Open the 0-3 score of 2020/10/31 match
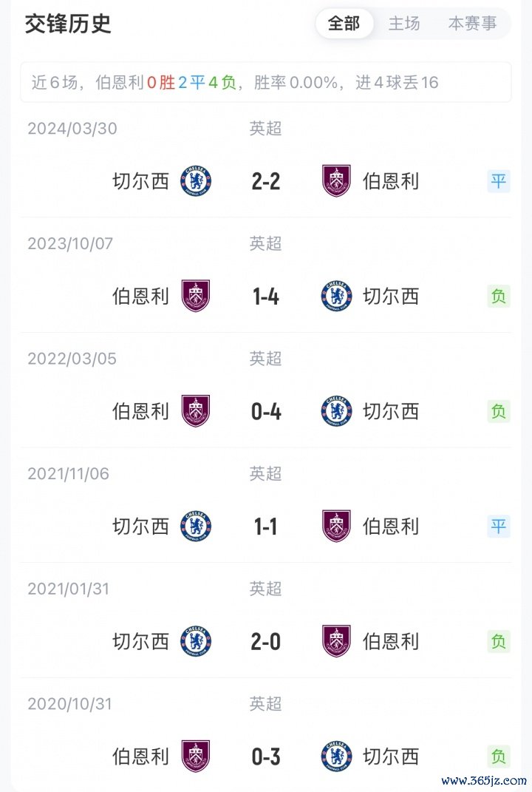Viewport: 532px width, 792px height. tap(266, 757)
